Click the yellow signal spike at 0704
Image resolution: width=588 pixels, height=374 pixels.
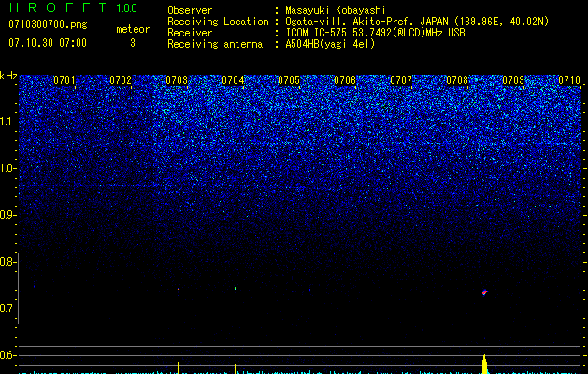(236, 368)
